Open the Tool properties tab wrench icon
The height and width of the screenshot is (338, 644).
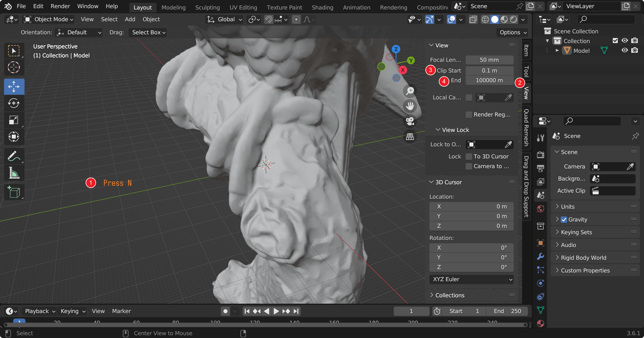(x=541, y=138)
